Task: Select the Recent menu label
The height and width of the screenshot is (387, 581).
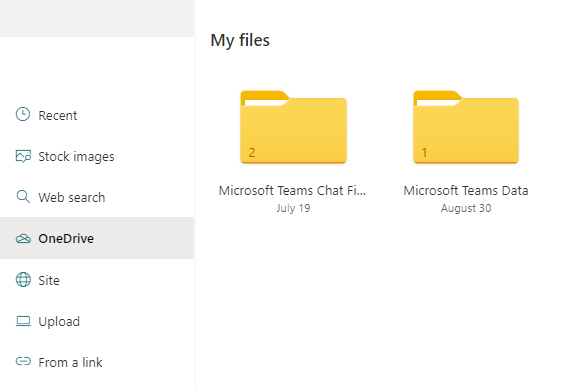Action: tap(58, 116)
